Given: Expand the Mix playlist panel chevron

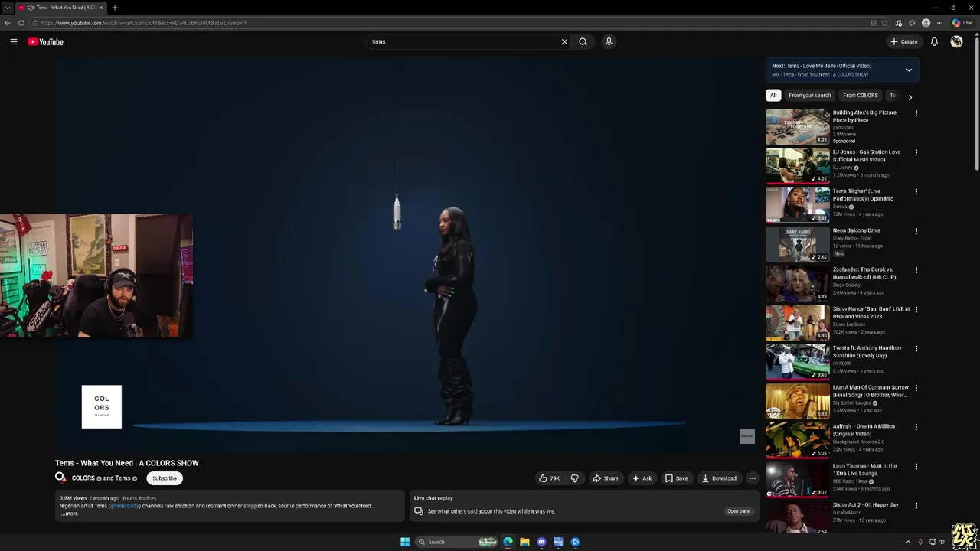Looking at the screenshot, I should click(x=909, y=70).
